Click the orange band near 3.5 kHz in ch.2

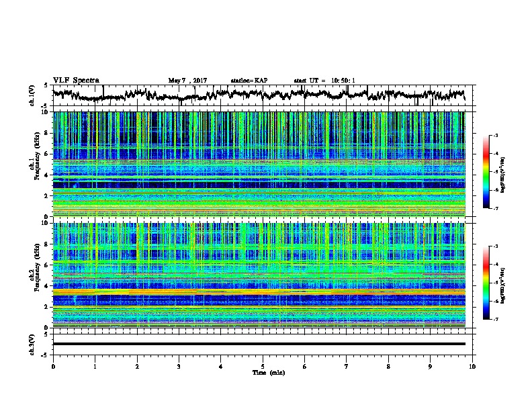(259, 291)
